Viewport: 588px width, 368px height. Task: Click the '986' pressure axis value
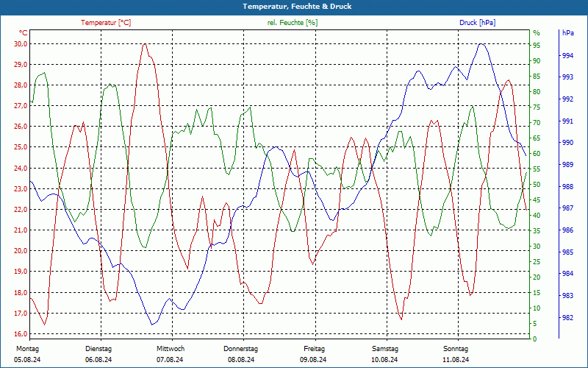(568, 230)
